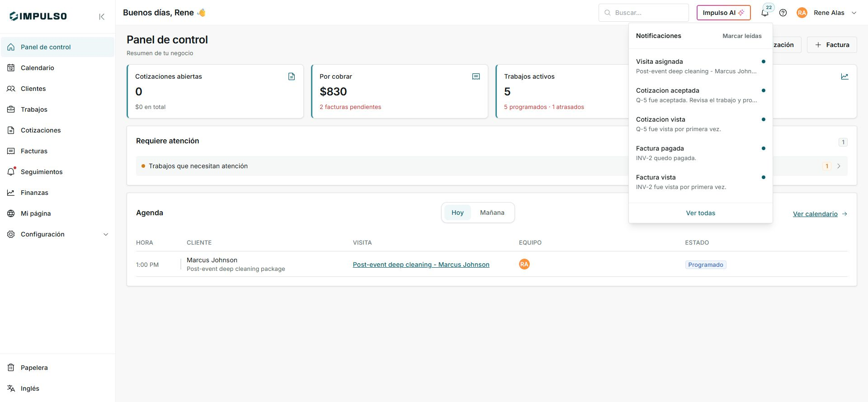Open the notifications bell icon

[765, 13]
